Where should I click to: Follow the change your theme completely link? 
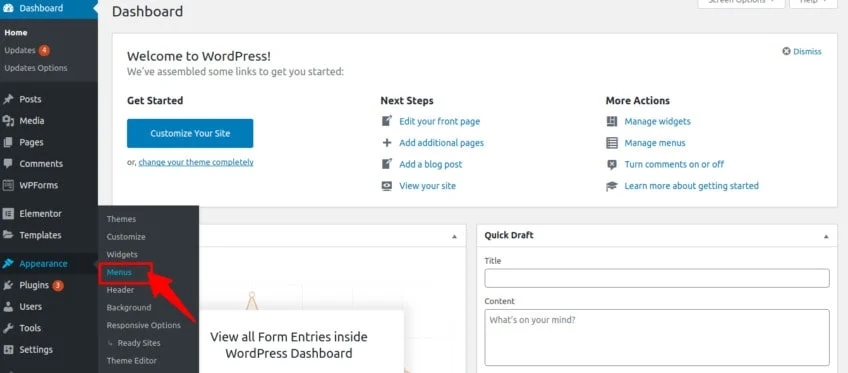click(x=196, y=162)
